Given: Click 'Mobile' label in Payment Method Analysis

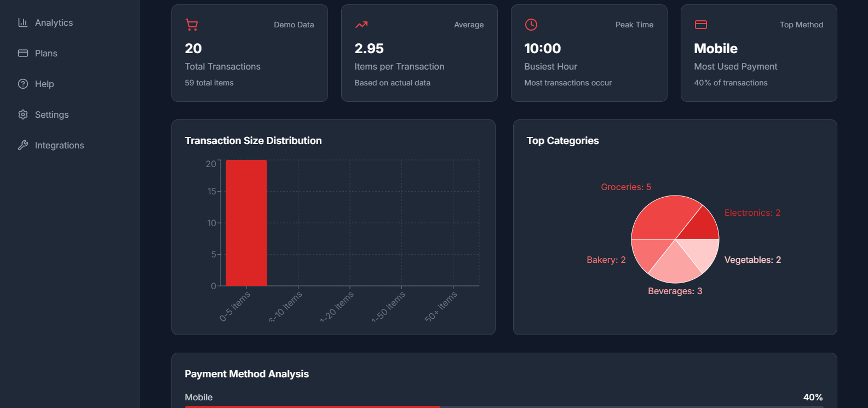Looking at the screenshot, I should (199, 398).
